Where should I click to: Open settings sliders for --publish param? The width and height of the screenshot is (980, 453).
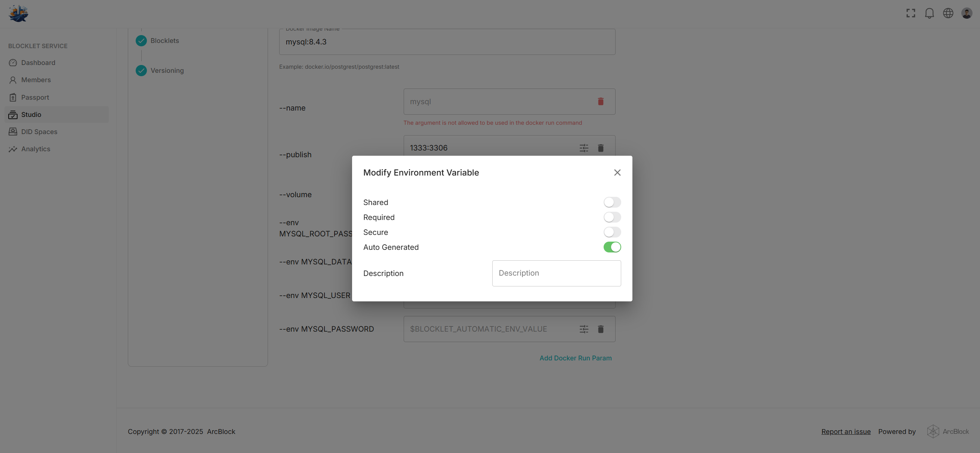[x=583, y=148]
